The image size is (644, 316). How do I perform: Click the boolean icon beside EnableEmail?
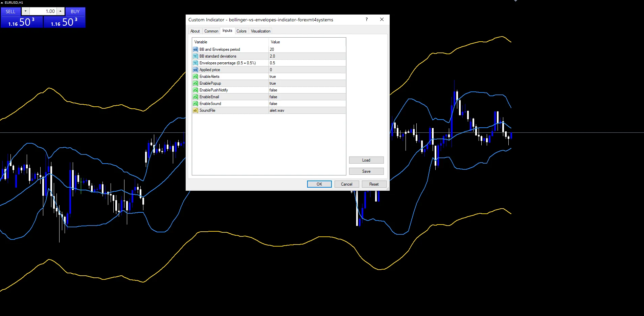click(x=195, y=97)
